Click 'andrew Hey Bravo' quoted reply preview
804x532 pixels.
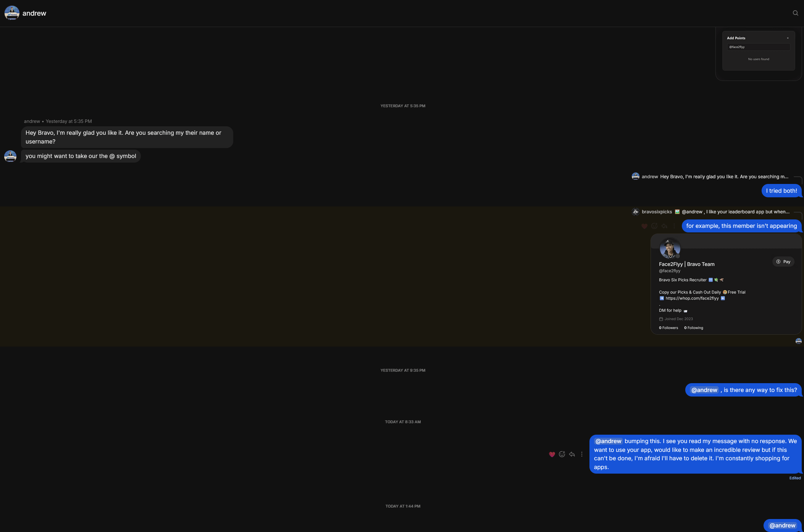[710, 177]
